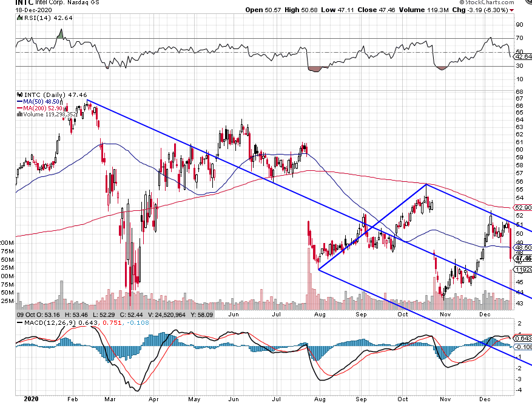Click the red MA(200) line swatch in legend

pyautogui.click(x=19, y=108)
